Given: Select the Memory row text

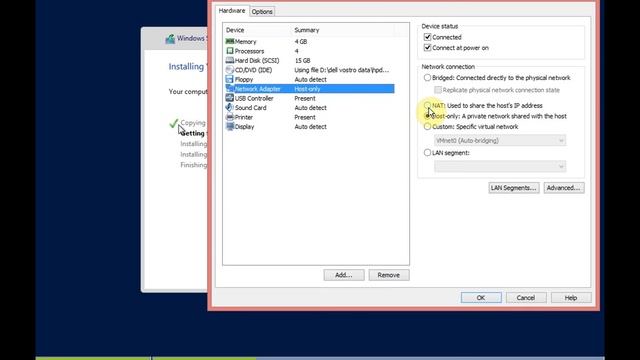Looking at the screenshot, I should (x=245, y=42).
